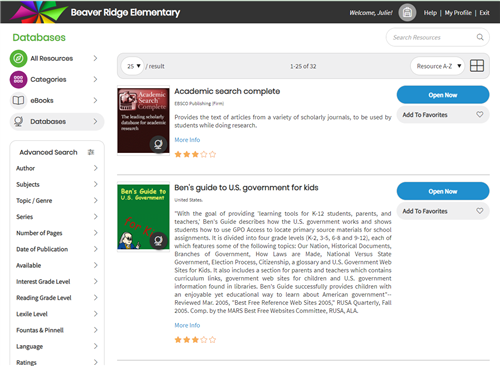Open the All Resources menu item
This screenshot has height=366, width=500.
point(57,58)
